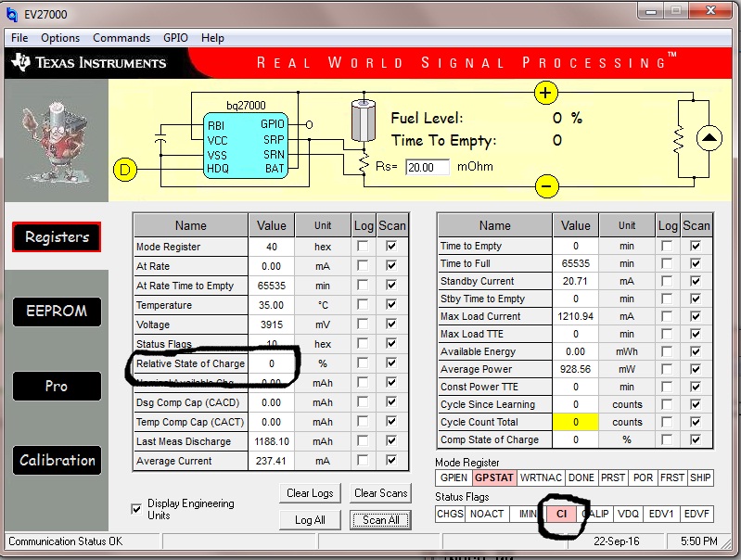The height and width of the screenshot is (560, 741).
Task: Click the mascot character image
Action: pos(56,141)
